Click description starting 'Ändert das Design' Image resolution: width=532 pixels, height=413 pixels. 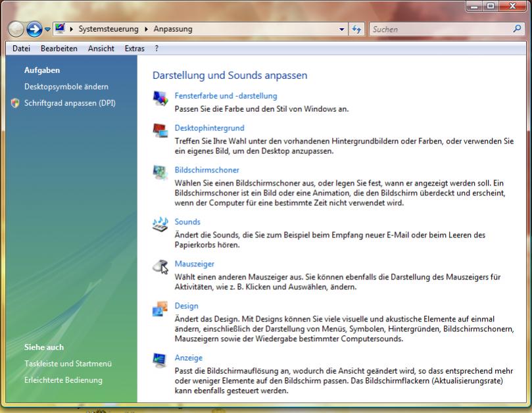tap(344, 329)
